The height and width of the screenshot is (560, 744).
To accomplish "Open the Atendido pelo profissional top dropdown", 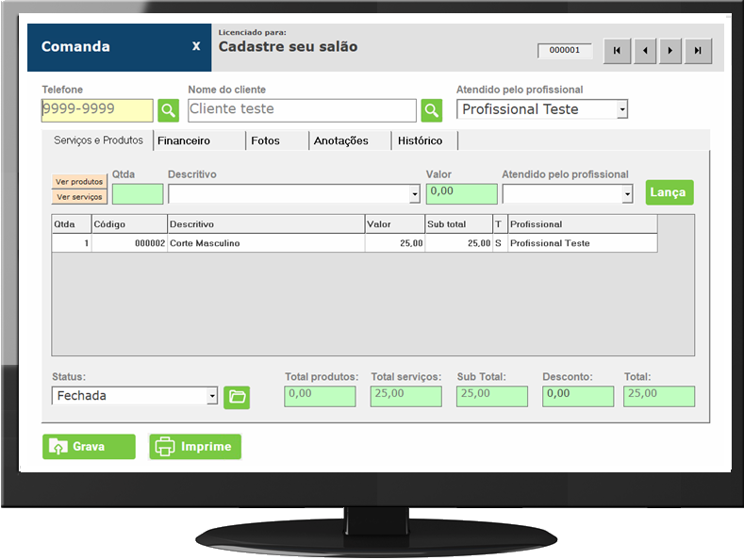I will pyautogui.click(x=621, y=109).
